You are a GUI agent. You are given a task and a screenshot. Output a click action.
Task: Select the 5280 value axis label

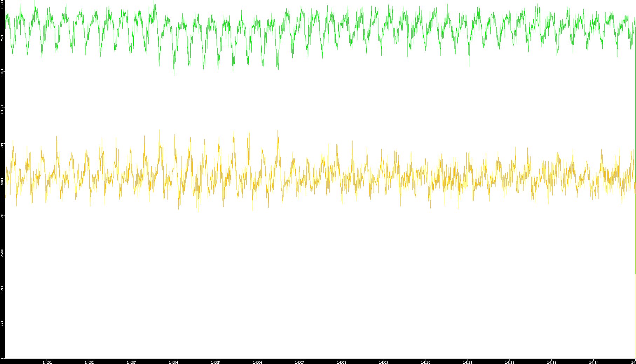[x=2, y=145]
